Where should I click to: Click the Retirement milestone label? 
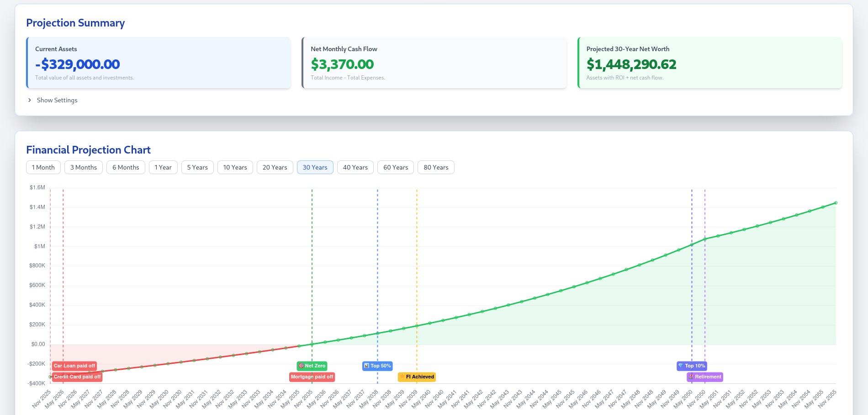(x=705, y=377)
